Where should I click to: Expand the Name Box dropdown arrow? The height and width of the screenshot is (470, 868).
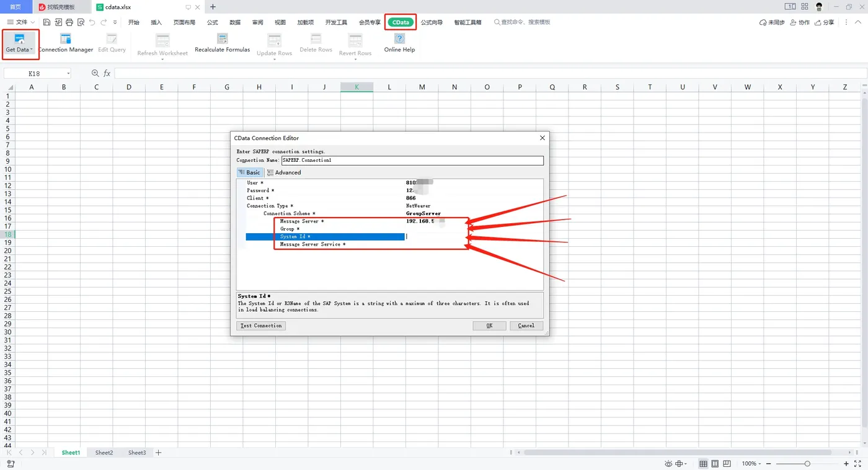pyautogui.click(x=67, y=73)
